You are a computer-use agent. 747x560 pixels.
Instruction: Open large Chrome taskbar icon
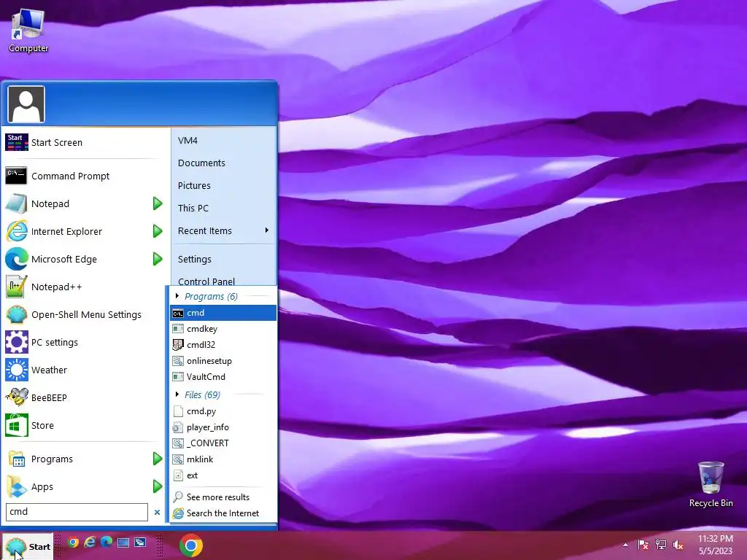pyautogui.click(x=191, y=545)
